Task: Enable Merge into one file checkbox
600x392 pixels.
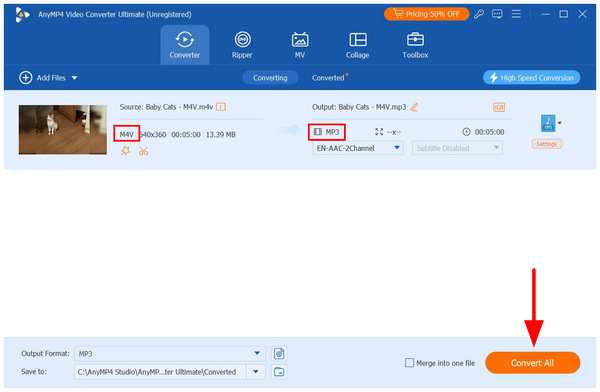Action: click(409, 363)
